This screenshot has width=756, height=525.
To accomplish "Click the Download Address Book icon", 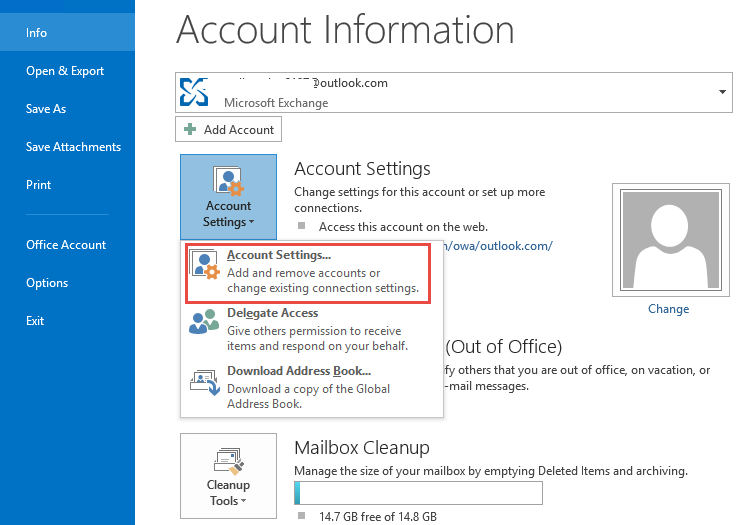I will (204, 382).
